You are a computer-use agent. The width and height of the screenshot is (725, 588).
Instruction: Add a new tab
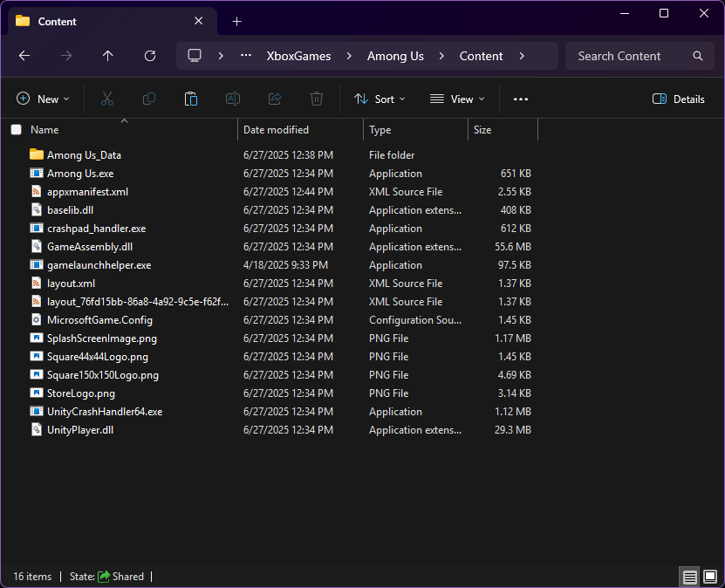[x=236, y=21]
